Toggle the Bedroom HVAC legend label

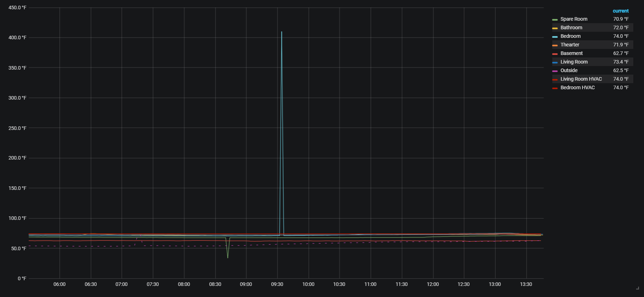click(x=577, y=87)
